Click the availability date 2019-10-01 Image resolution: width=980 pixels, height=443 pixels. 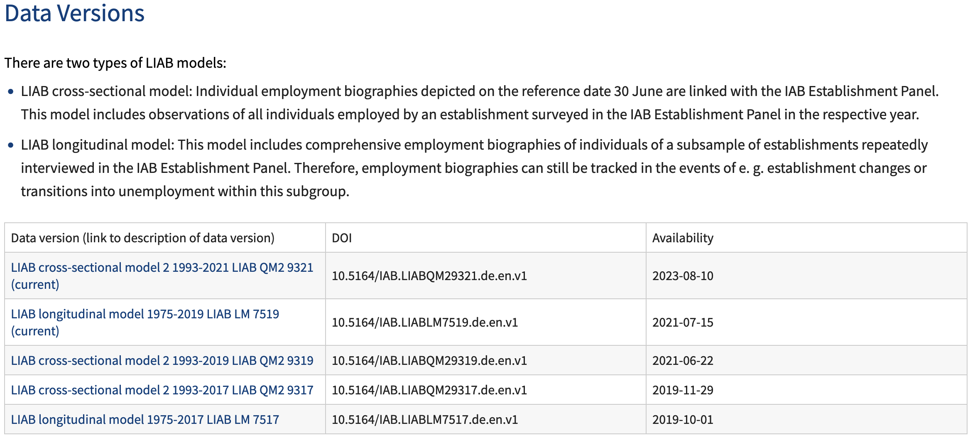[683, 420]
